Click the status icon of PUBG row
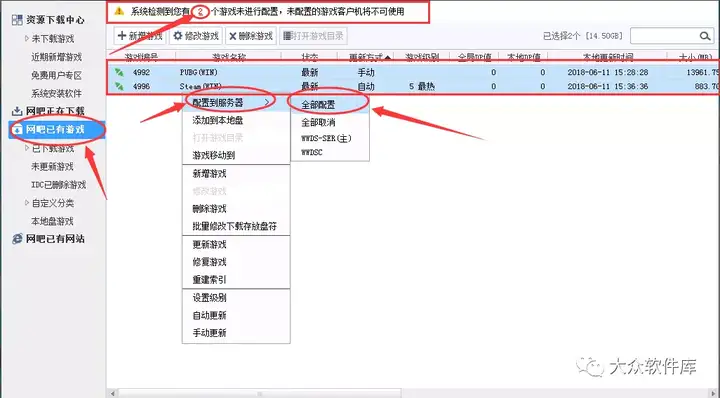Viewport: 720px width, 398px height. pyautogui.click(x=119, y=72)
